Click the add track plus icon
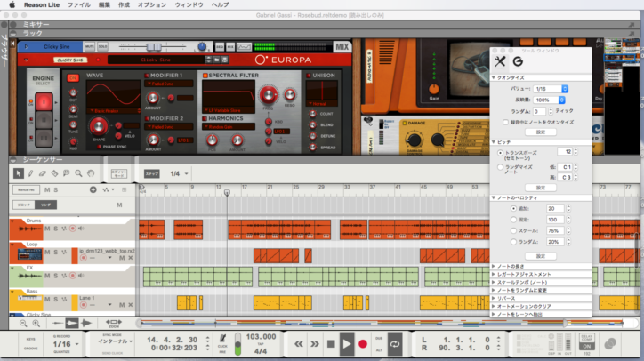 [x=93, y=189]
